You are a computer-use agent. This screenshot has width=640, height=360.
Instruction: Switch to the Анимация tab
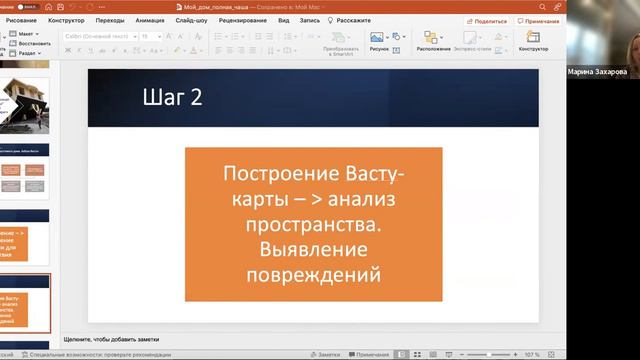click(x=150, y=20)
